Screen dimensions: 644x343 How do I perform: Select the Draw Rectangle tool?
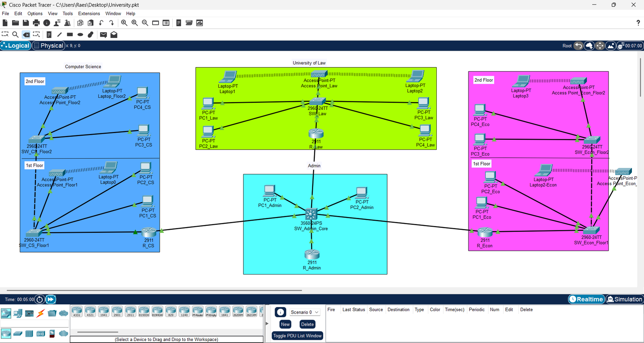point(70,35)
